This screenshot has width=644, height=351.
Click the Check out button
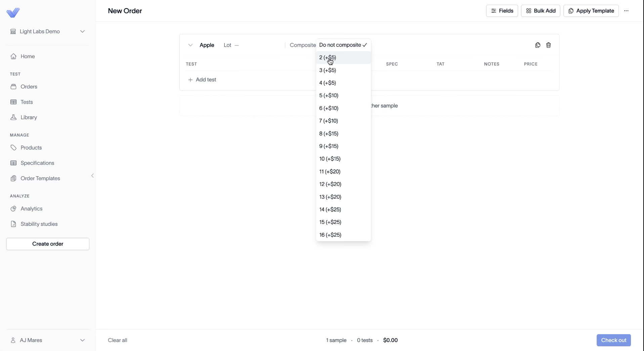tap(613, 340)
